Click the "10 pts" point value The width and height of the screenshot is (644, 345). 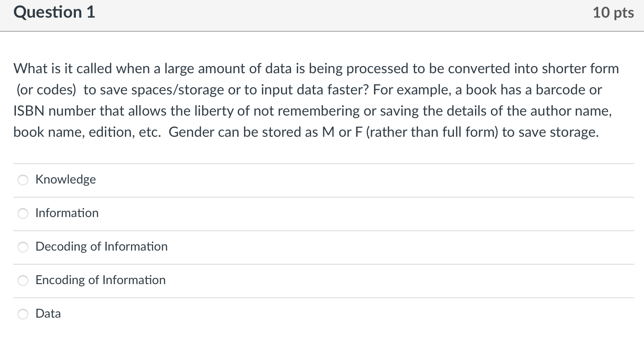613,13
